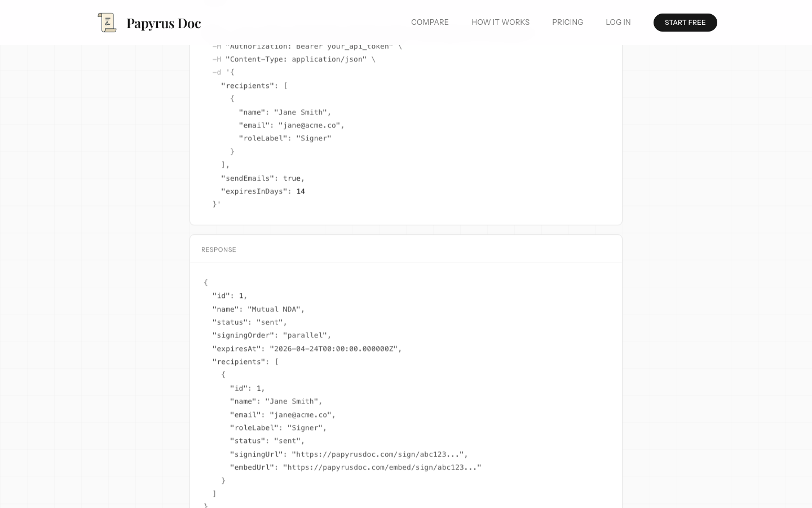Image resolution: width=812 pixels, height=508 pixels.
Task: Select the RESPONSE section label
Action: click(x=219, y=249)
